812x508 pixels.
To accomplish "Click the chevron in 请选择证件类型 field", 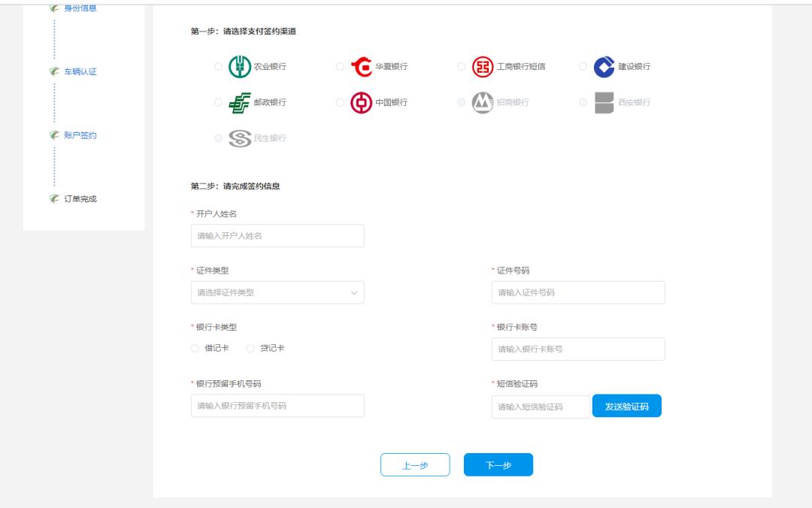I will (x=353, y=292).
